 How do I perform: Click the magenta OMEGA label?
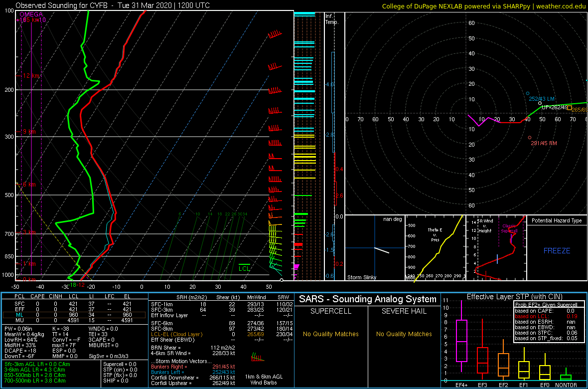31,14
